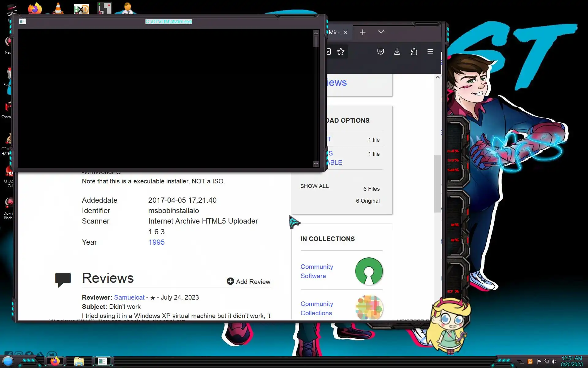The height and width of the screenshot is (368, 588).
Task: Open the extensions puzzle icon
Action: click(414, 52)
